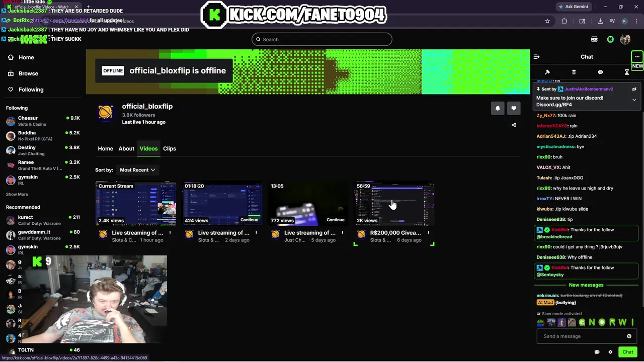The image size is (644, 362).
Task: Open Chrome profile K avatar
Action: (x=624, y=21)
